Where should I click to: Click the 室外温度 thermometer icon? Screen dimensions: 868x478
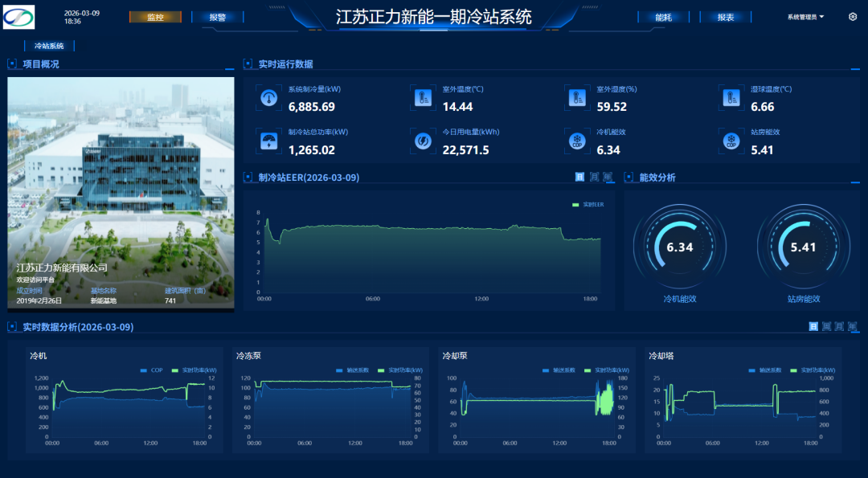click(x=423, y=98)
